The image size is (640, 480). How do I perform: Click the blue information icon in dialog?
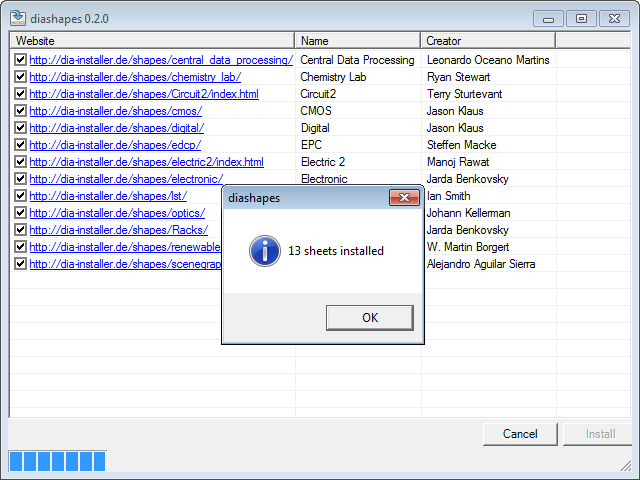click(265, 251)
